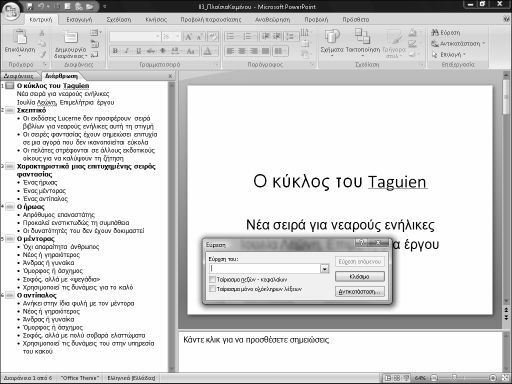Viewport: 512px width, 384px height.
Task: Select the 'Ο μέντορας' slide in the outline
Action: [x=35, y=239]
